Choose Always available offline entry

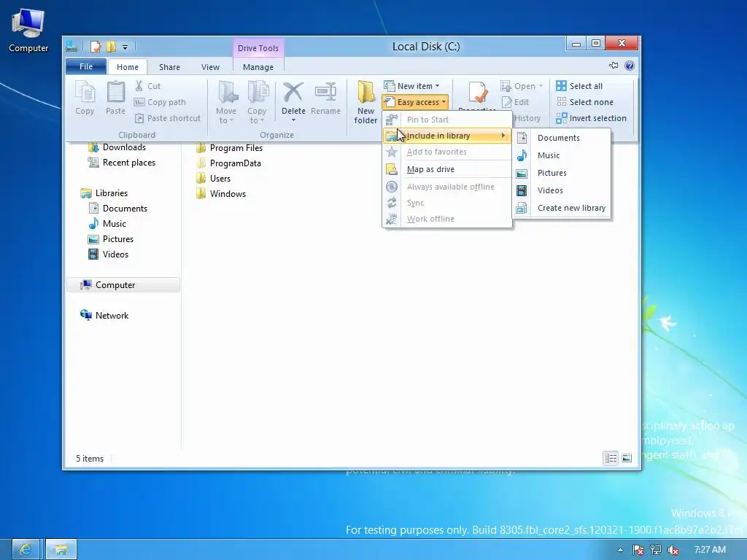(x=447, y=187)
